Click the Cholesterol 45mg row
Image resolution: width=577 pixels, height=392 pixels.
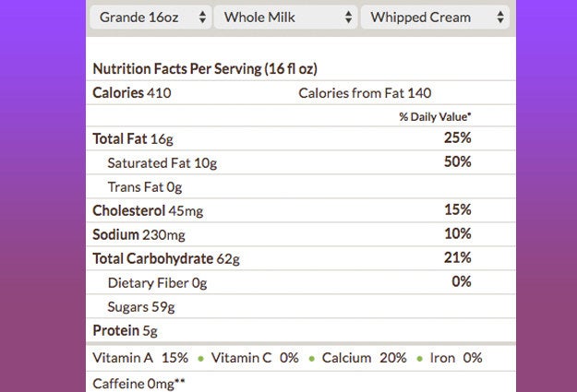pyautogui.click(x=301, y=210)
